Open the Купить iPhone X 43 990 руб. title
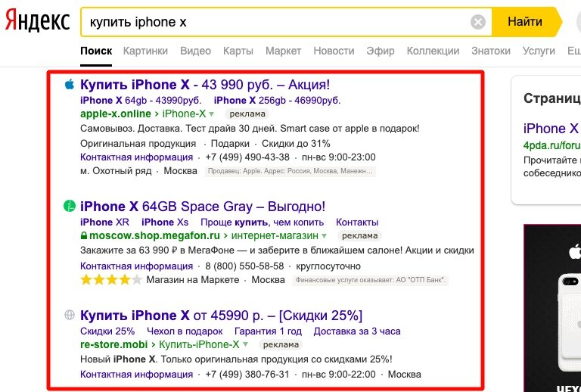Screen dimensions: 581x392 coord(205,85)
